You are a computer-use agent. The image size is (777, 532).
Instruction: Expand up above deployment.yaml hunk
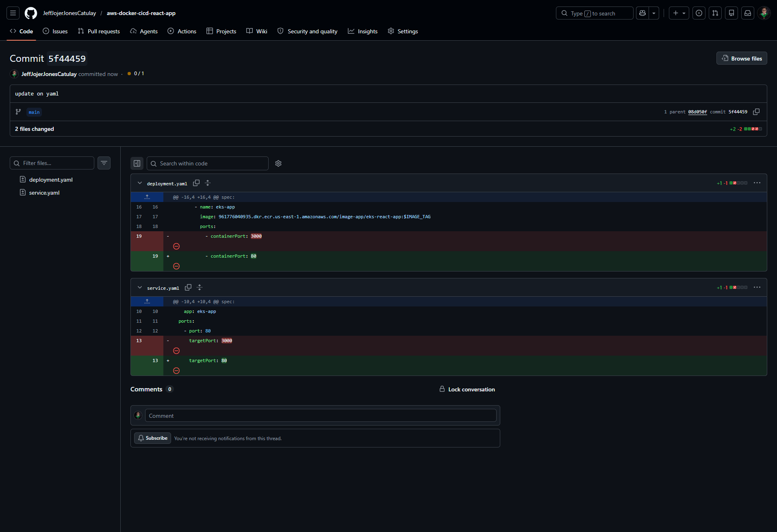point(147,197)
